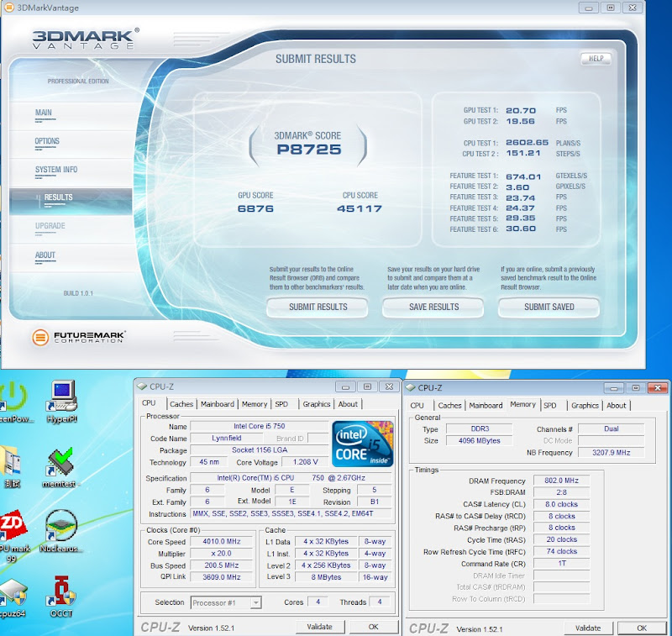Image resolution: width=672 pixels, height=636 pixels.
Task: Go to MAIN in 3DMark sidebar
Action: coord(44,113)
